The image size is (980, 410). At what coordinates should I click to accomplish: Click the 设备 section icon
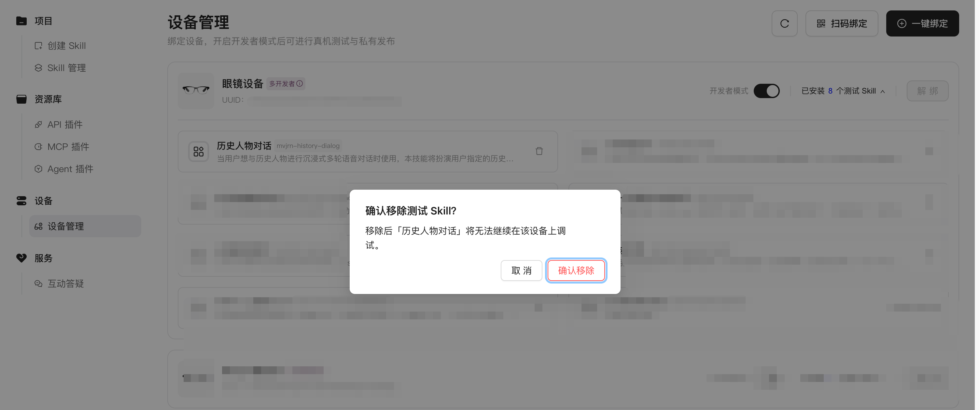[x=21, y=201]
